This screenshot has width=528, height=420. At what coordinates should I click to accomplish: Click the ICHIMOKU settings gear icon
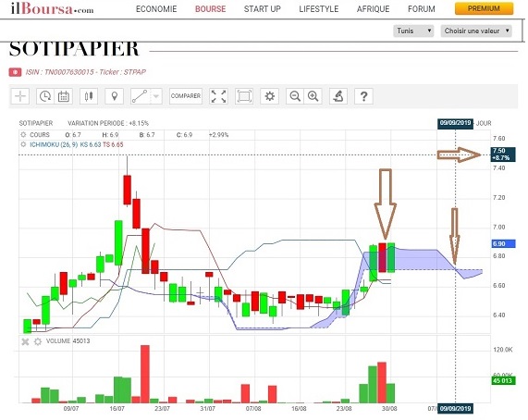click(x=23, y=144)
